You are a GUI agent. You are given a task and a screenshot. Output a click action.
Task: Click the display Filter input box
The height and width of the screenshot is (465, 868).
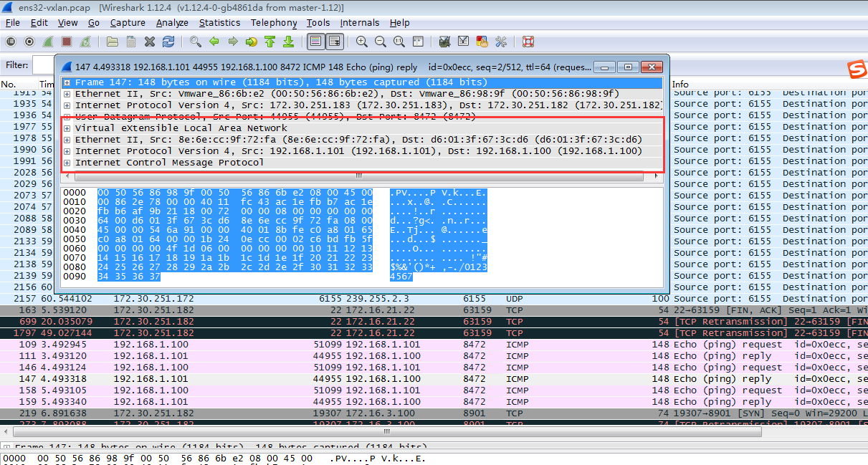43,65
